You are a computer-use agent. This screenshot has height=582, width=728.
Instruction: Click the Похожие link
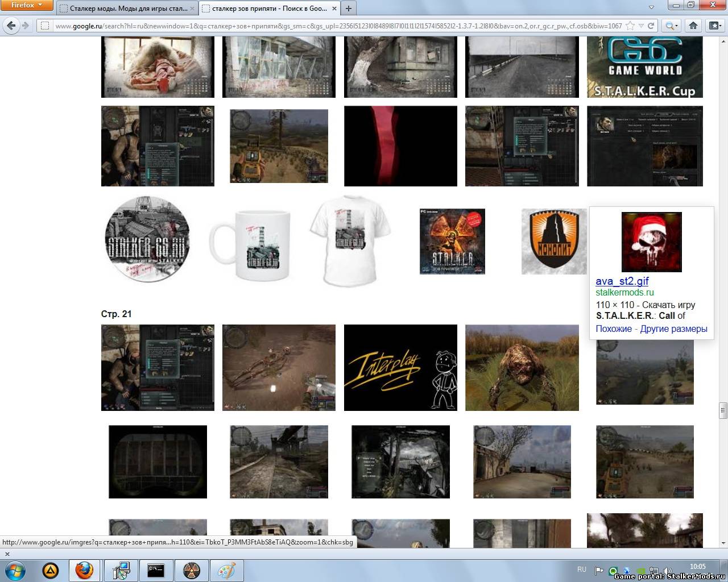click(x=613, y=329)
